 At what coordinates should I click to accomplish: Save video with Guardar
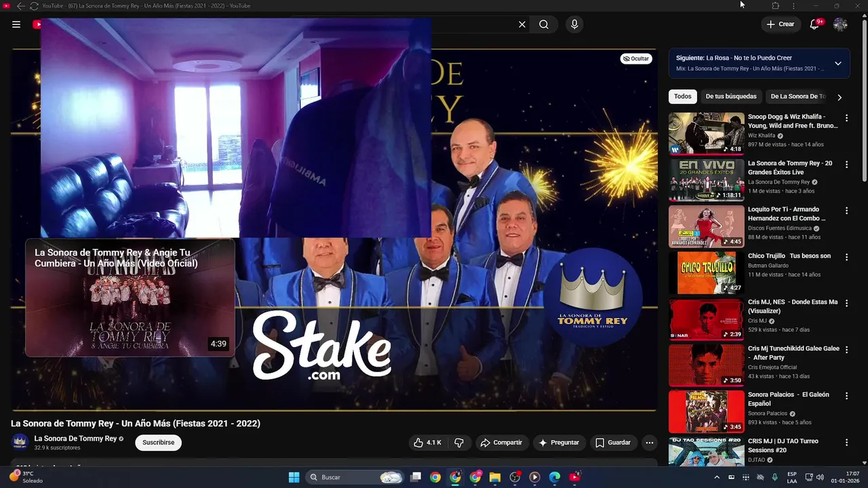[x=613, y=443]
